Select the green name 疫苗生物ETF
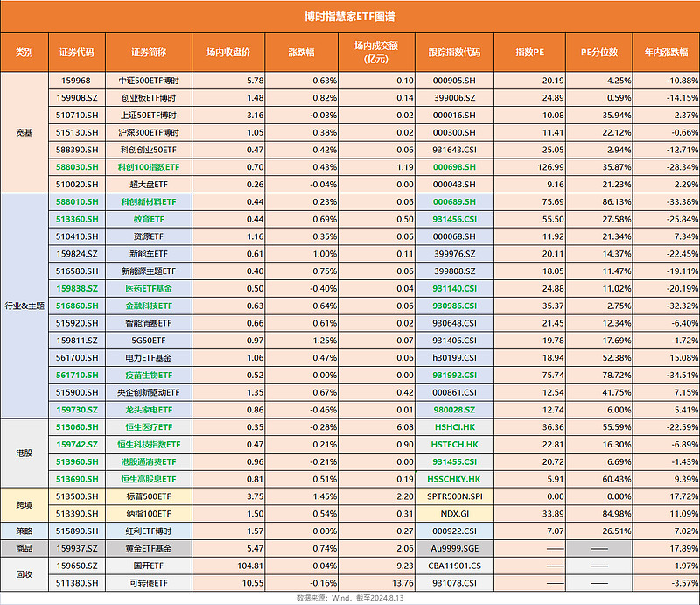The image size is (700, 605). pyautogui.click(x=149, y=376)
